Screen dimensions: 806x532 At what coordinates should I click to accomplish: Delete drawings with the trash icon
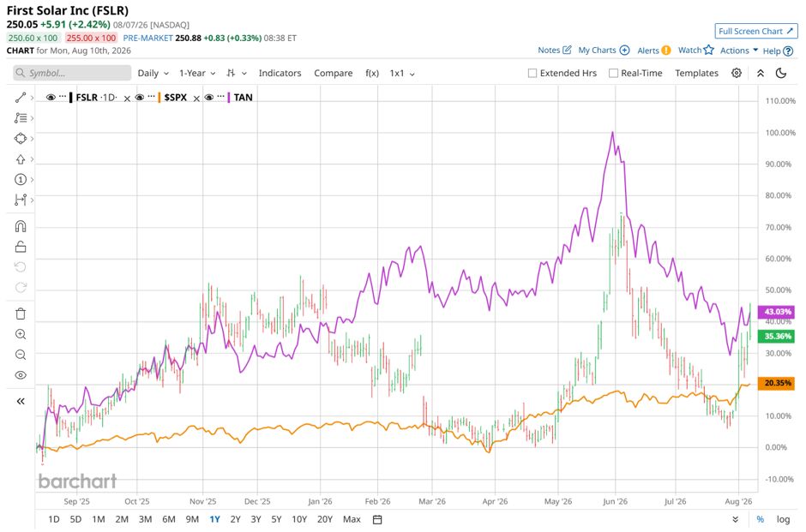21,314
